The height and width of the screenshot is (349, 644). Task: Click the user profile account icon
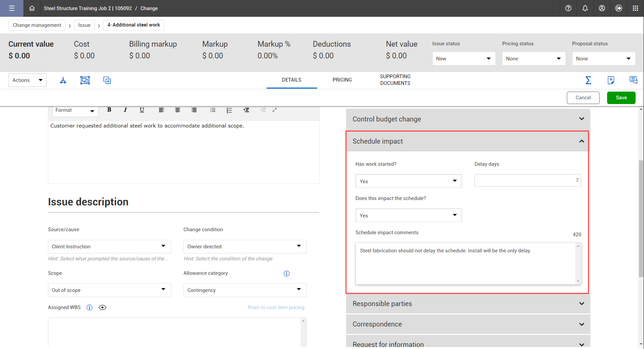point(602,8)
